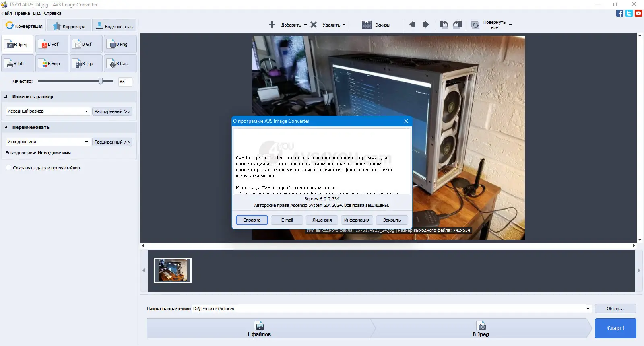Screen dimensions: 644x346
Task: Open the Facebook icon link
Action: (x=620, y=13)
